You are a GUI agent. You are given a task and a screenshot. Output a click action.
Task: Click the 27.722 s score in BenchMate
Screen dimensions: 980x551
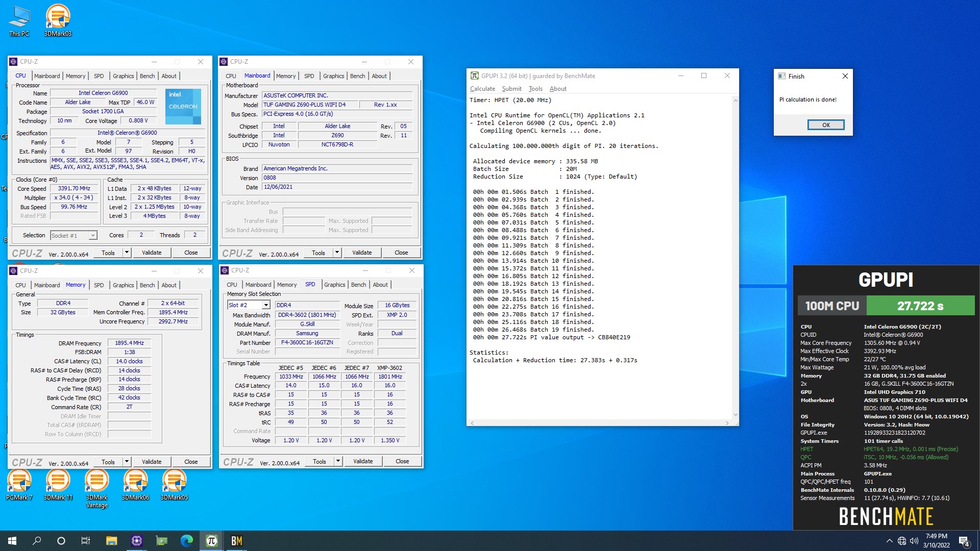tap(920, 306)
